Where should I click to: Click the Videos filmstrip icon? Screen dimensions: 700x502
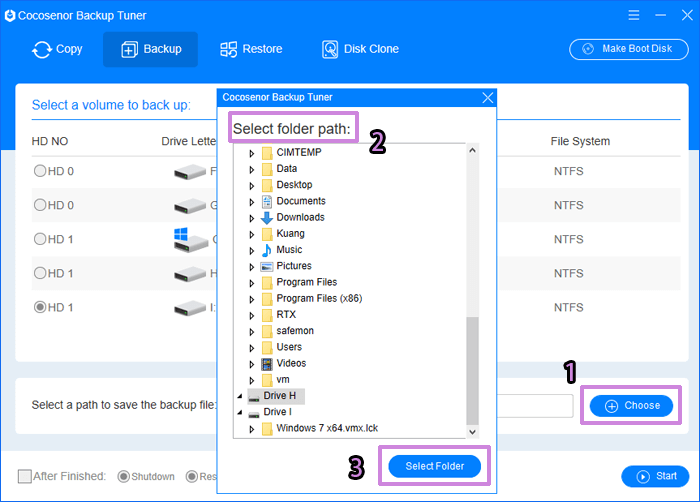click(267, 364)
